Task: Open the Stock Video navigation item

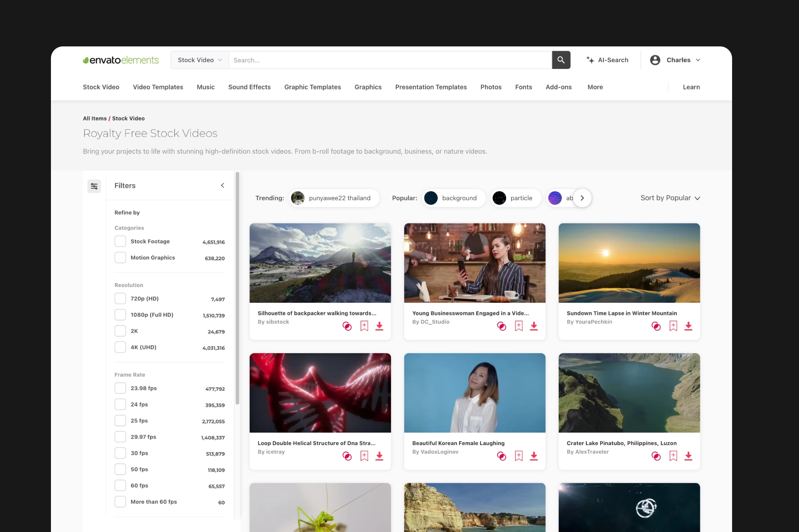Action: click(x=101, y=87)
